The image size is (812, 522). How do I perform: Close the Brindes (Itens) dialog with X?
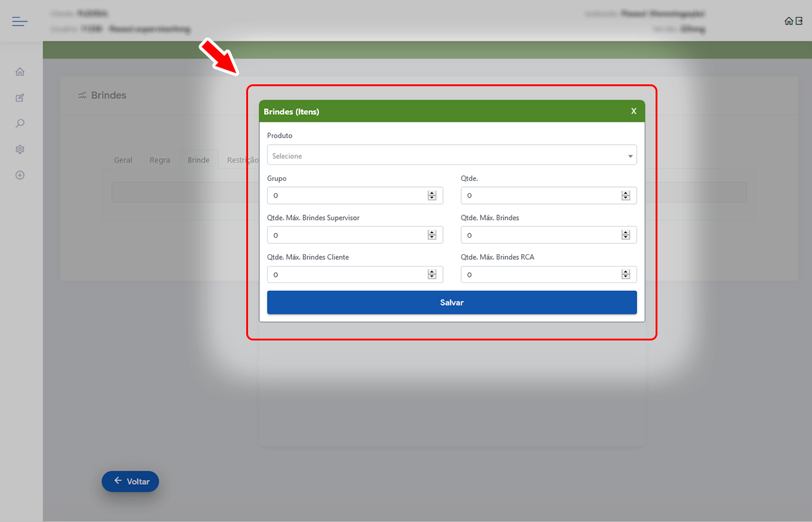[634, 111]
